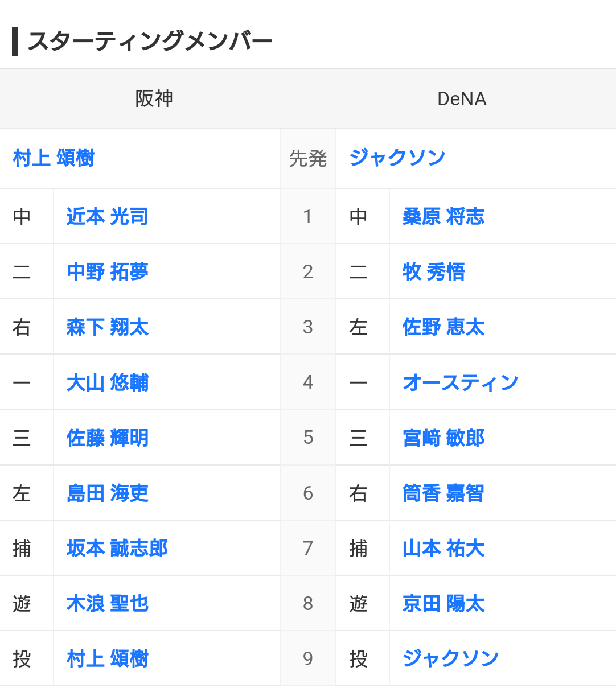Open 宮﨑 敏郎 profile link
Image resolution: width=616 pixels, height=692 pixels.
pos(443,438)
